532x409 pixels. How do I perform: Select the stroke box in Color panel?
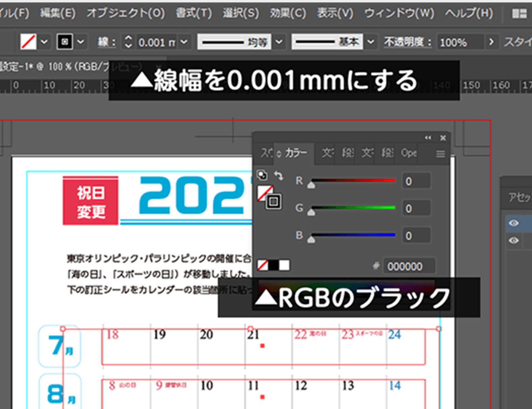[x=274, y=202]
